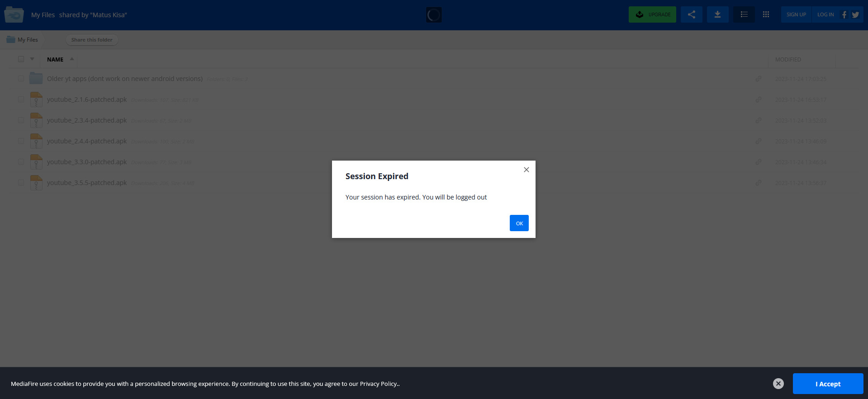Image resolution: width=868 pixels, height=399 pixels.
Task: Click the youtube_2.4.4-patched.apk file icon
Action: (x=36, y=141)
